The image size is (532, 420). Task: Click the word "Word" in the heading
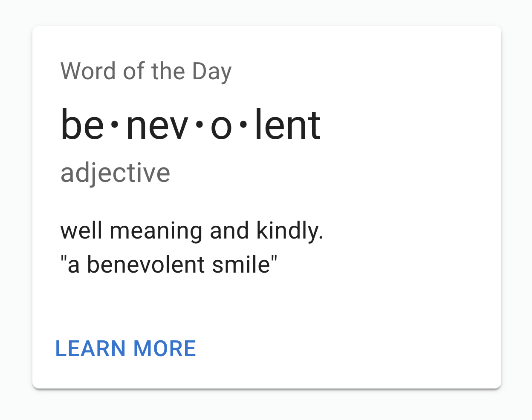click(x=88, y=71)
